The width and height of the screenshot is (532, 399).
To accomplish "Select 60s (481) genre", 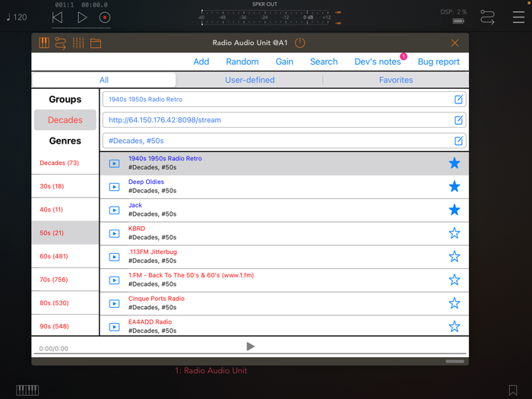I will (x=65, y=256).
